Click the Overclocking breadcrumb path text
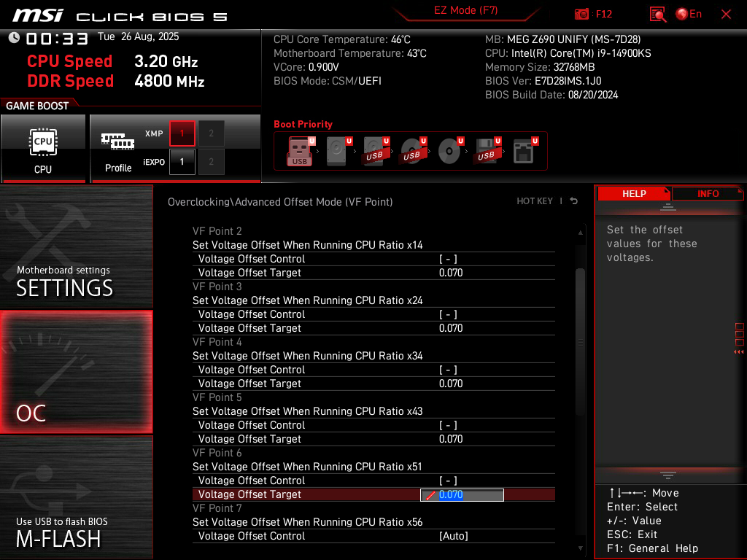Image resolution: width=747 pixels, height=560 pixels. coord(280,202)
